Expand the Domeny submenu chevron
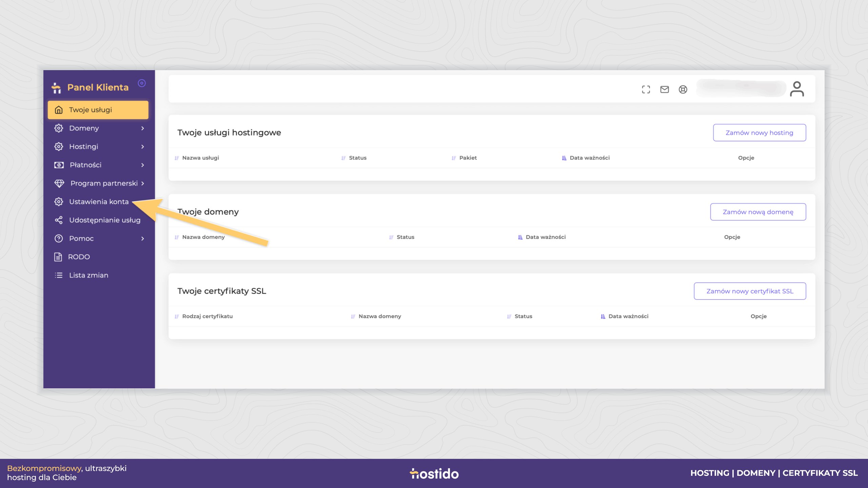868x488 pixels. point(143,128)
